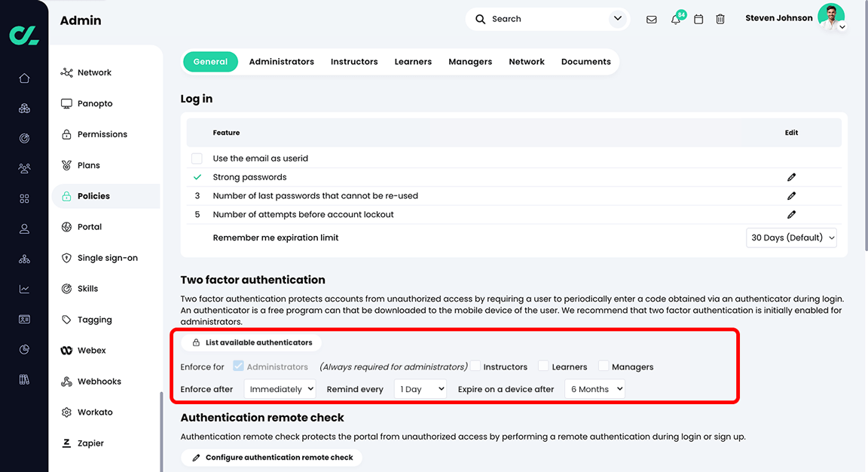Enable two factor enforcement for Instructors
Viewport: 868px width, 472px height.
[475, 366]
